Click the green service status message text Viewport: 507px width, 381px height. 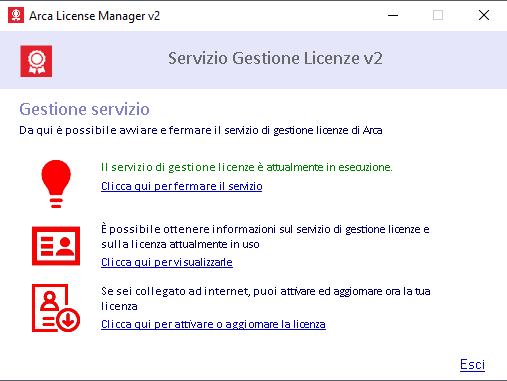tap(247, 167)
